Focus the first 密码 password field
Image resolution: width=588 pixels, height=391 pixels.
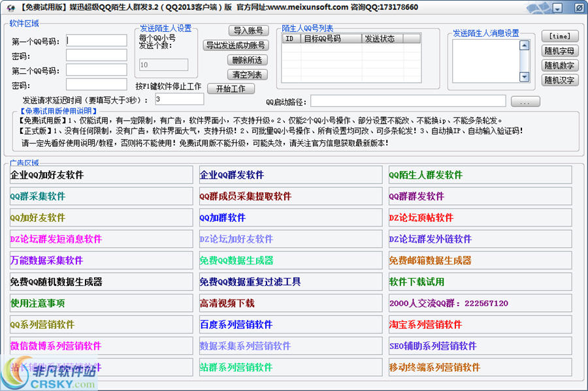point(97,55)
